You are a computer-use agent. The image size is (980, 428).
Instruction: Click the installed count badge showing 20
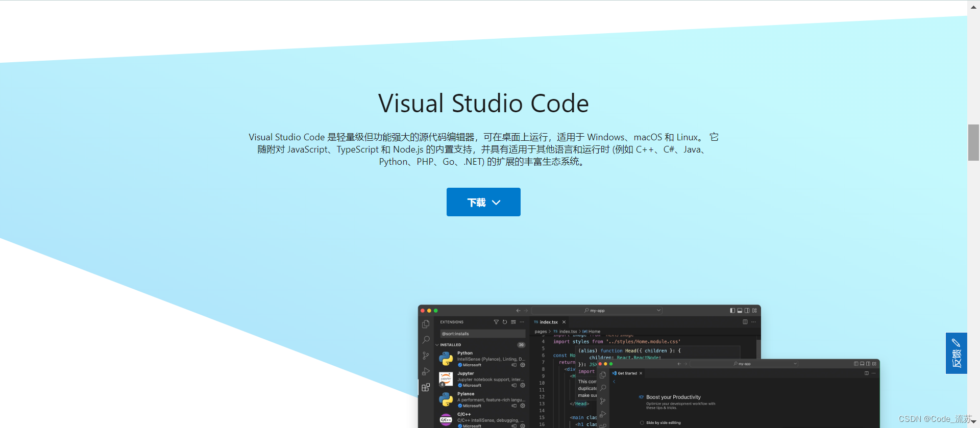[521, 345]
